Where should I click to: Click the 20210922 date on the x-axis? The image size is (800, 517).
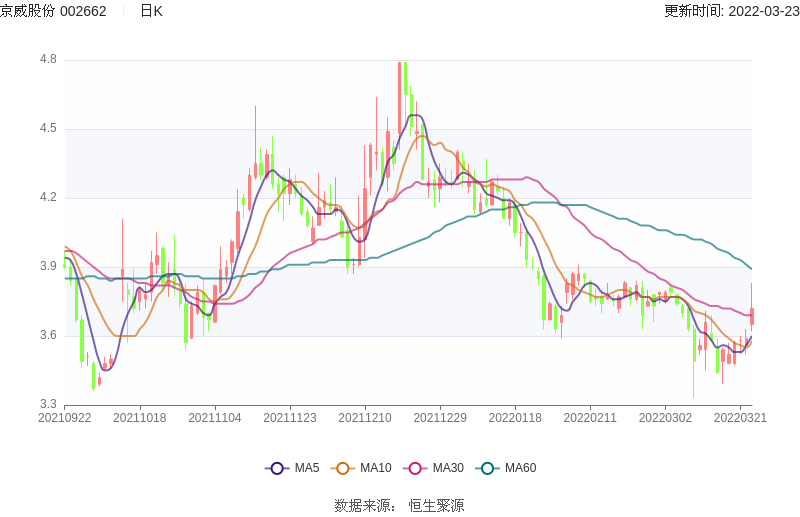pos(64,418)
